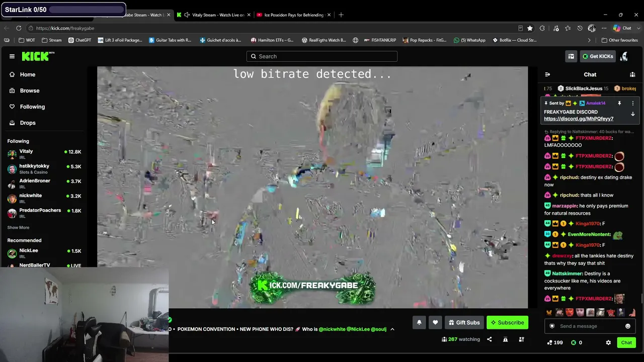This screenshot has width=644, height=362.
Task: Click the Get KICKs button
Action: click(x=598, y=56)
